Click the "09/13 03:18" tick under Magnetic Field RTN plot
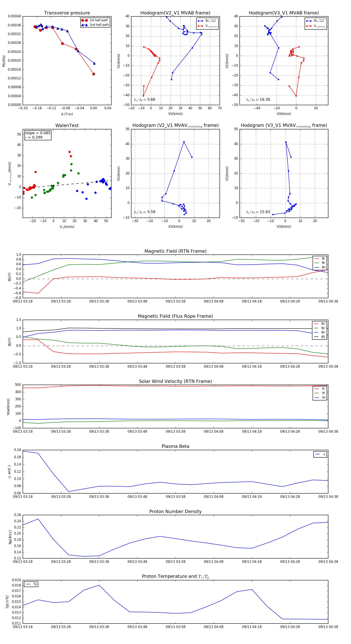The image size is (351, 644). click(x=23, y=301)
